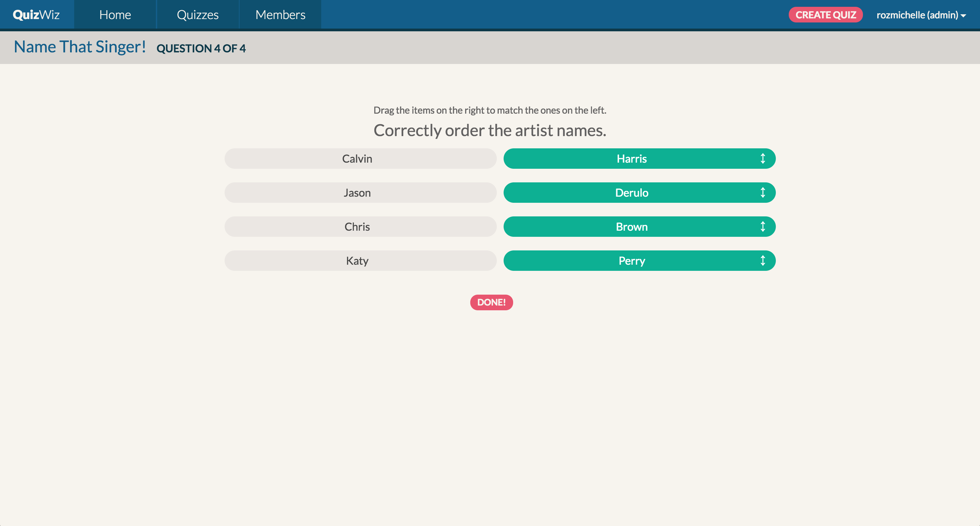
Task: Click the Katy label
Action: tap(360, 261)
